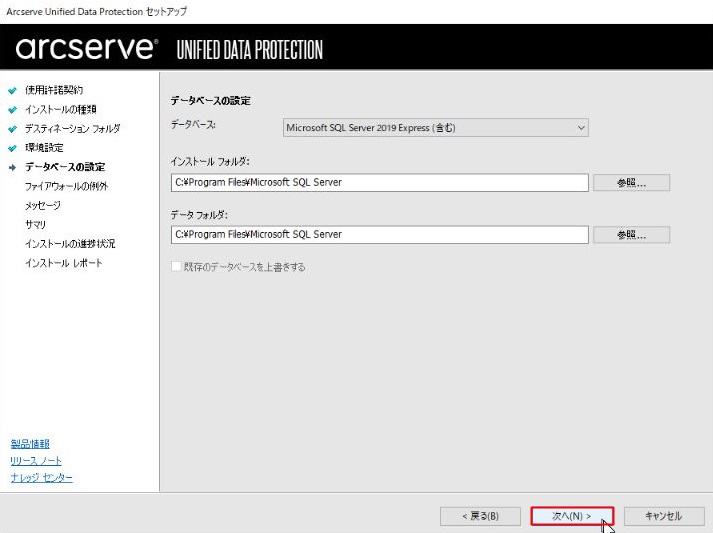Image resolution: width=713 pixels, height=533 pixels.
Task: Select the インストール レポート step
Action: pyautogui.click(x=64, y=263)
